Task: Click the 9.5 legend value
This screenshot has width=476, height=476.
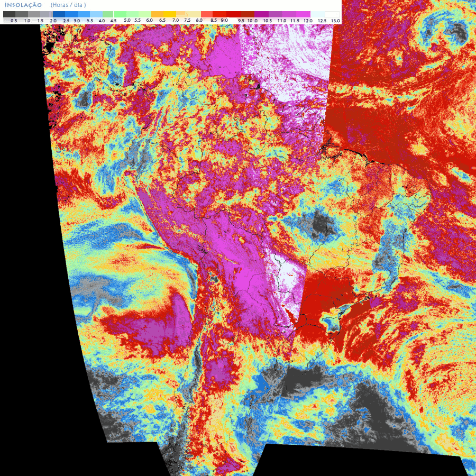Action: (x=241, y=21)
